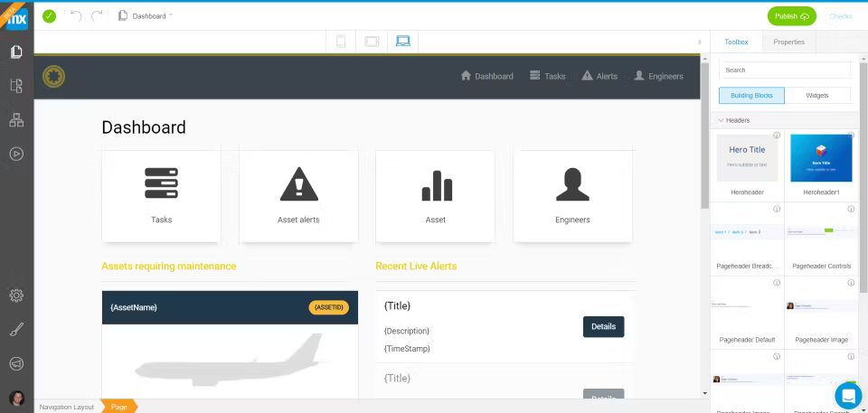Open the user avatar in sidebar
This screenshot has width=868, height=413.
[x=16, y=398]
